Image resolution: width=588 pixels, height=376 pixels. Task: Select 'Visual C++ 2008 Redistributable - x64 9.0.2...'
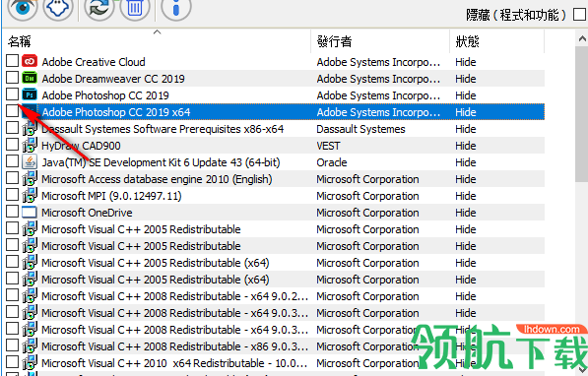(174, 296)
